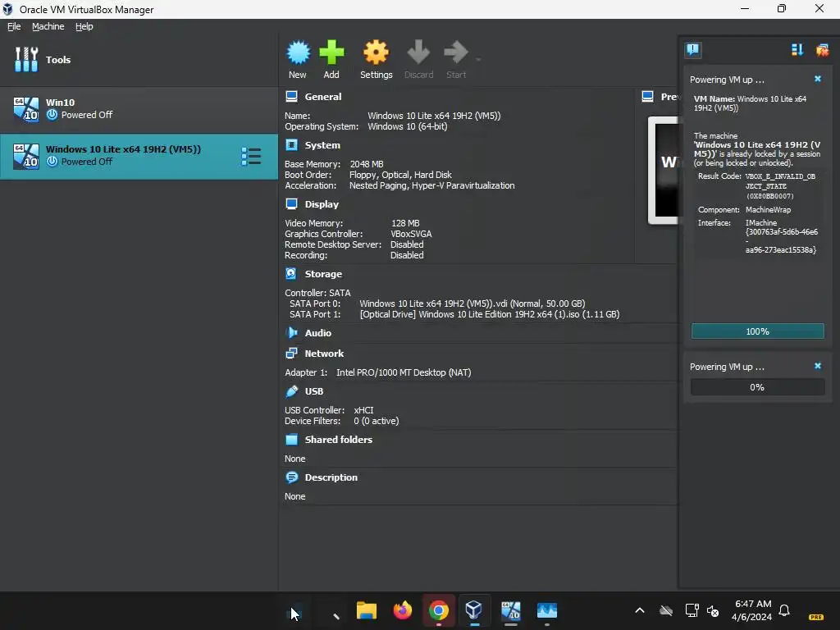
Task: Click the muted volume tray icon
Action: click(713, 610)
